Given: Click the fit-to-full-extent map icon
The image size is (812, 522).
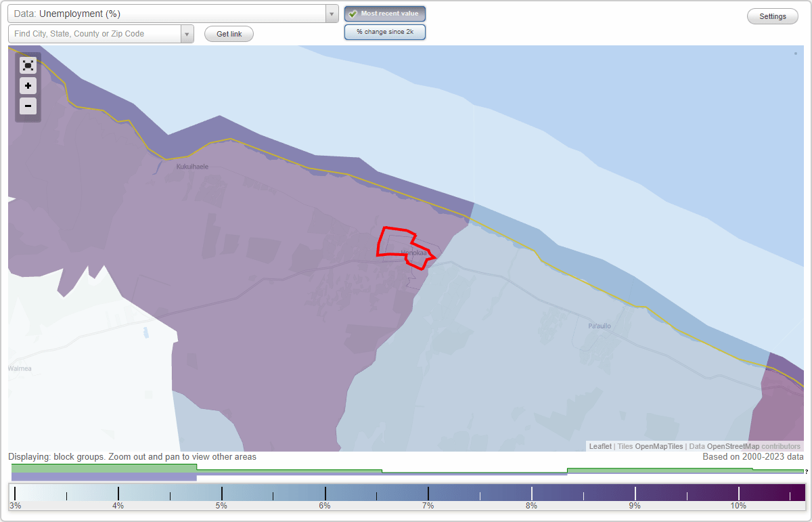Looking at the screenshot, I should [28, 65].
